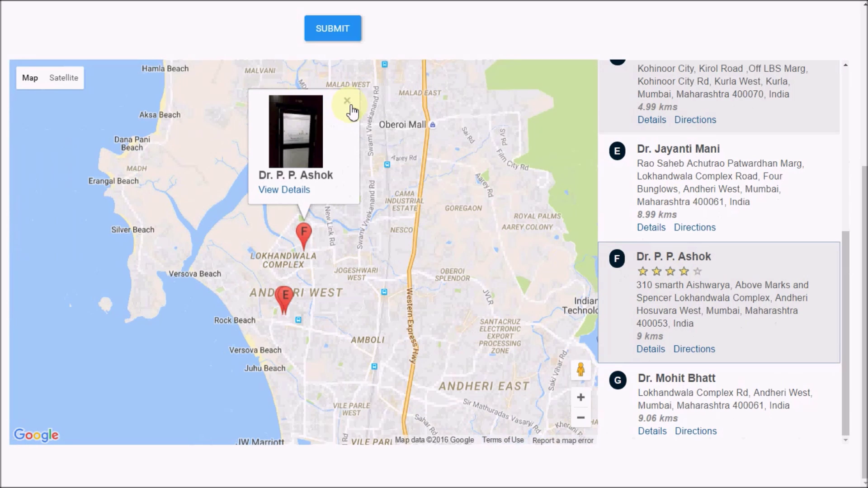Open Details for Dr. Jayanti Mani
Screen dimensions: 868x488
(651, 227)
